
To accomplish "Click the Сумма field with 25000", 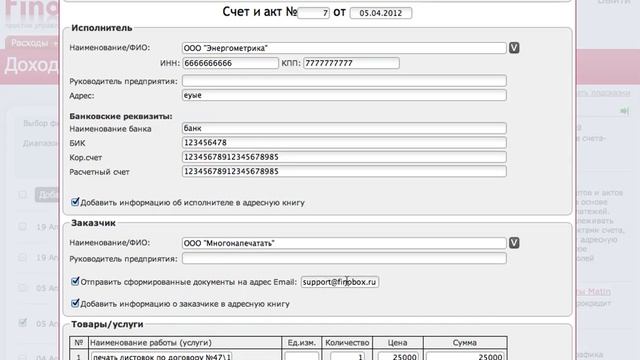I will pyautogui.click(x=465, y=356).
